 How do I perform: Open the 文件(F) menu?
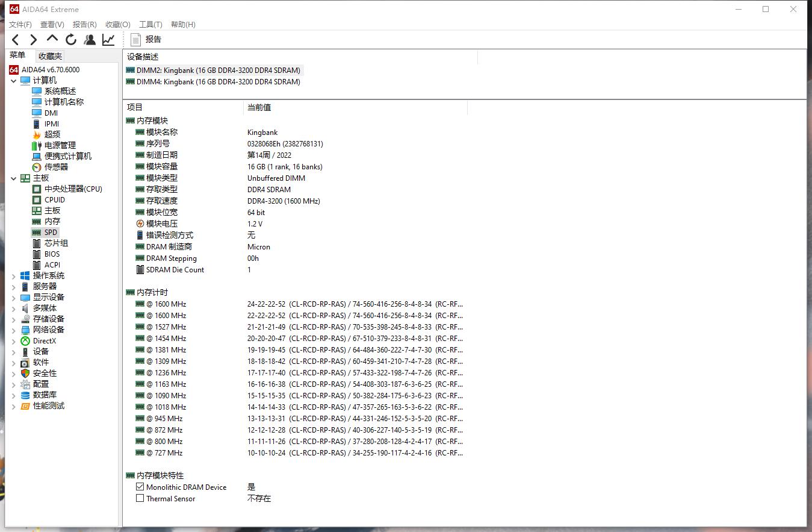click(x=20, y=25)
